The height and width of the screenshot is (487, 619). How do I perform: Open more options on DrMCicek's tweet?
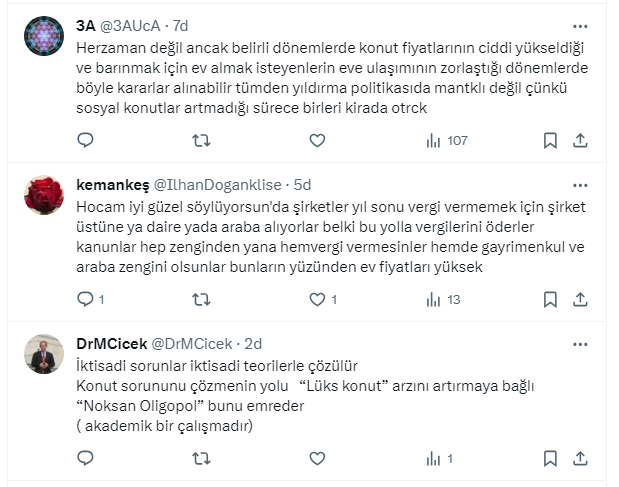click(580, 342)
